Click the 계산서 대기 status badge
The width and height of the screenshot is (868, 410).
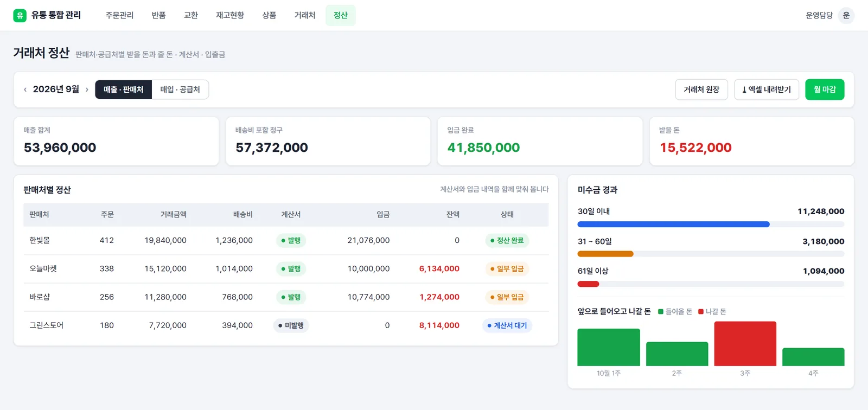tap(507, 325)
